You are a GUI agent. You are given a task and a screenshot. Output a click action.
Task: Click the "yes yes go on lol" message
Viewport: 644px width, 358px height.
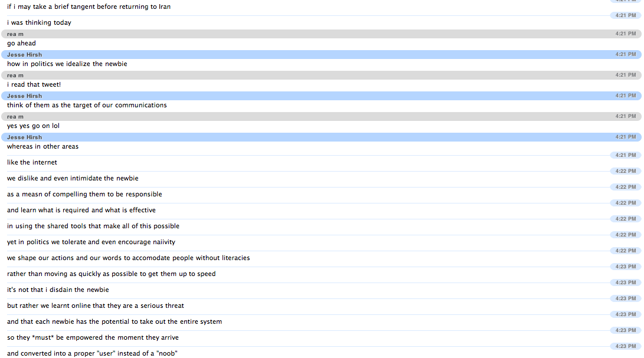coord(33,126)
